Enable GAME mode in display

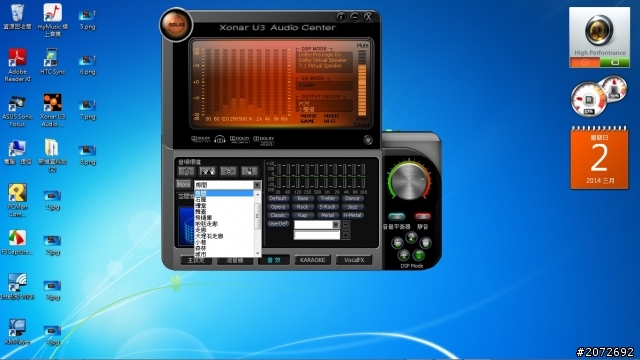(307, 121)
